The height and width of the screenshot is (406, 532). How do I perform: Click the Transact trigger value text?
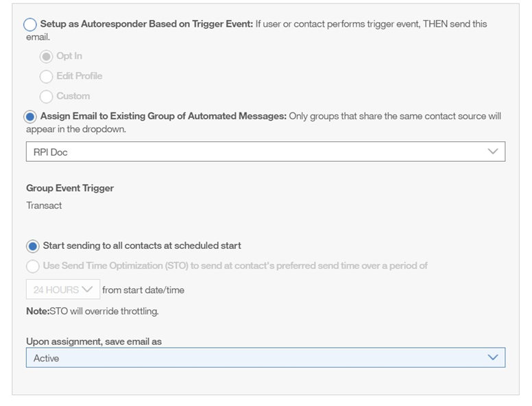[x=44, y=205]
